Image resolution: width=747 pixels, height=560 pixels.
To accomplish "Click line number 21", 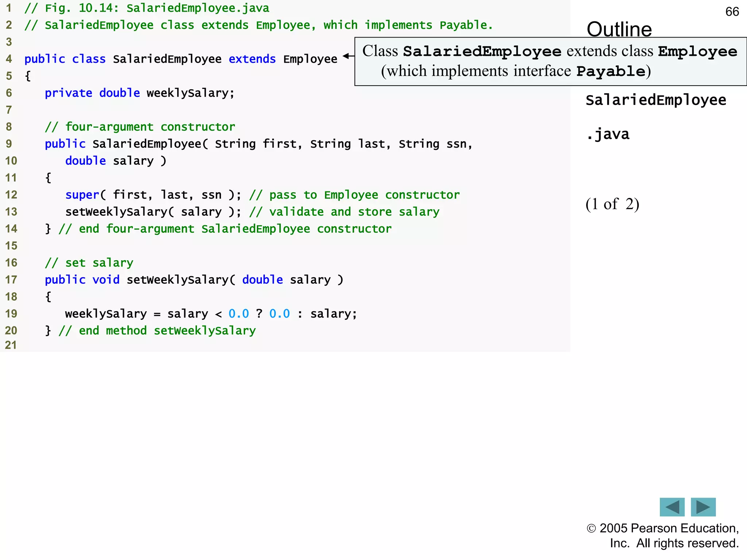I will pyautogui.click(x=11, y=345).
